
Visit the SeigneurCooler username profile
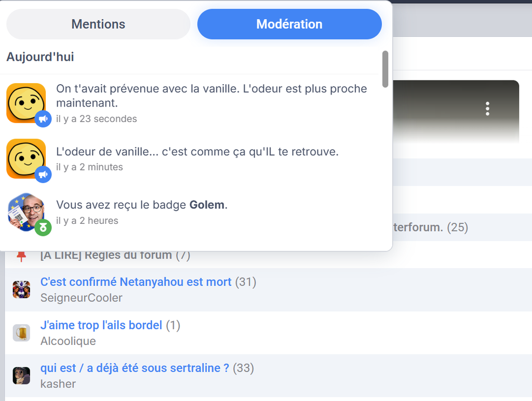point(82,298)
